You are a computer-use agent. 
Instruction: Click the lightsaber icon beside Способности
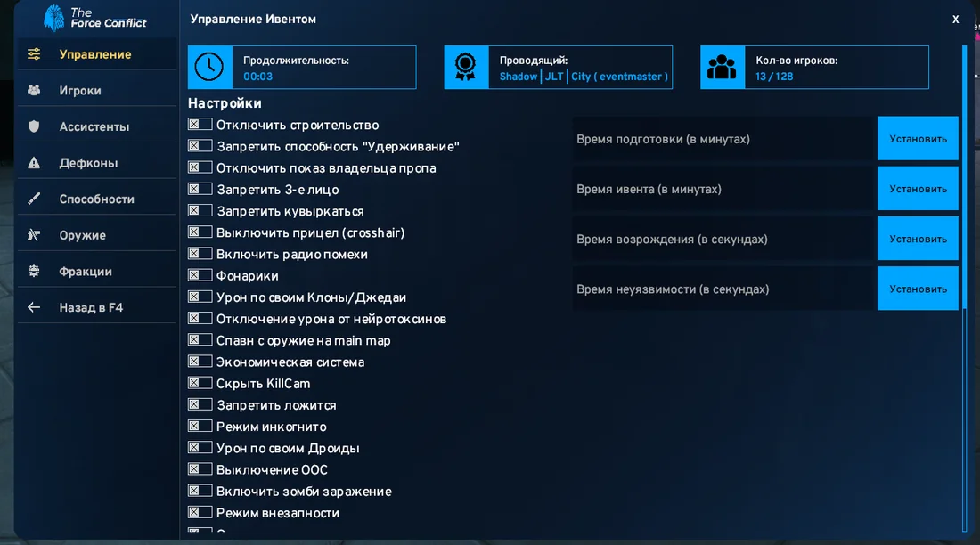tap(34, 199)
